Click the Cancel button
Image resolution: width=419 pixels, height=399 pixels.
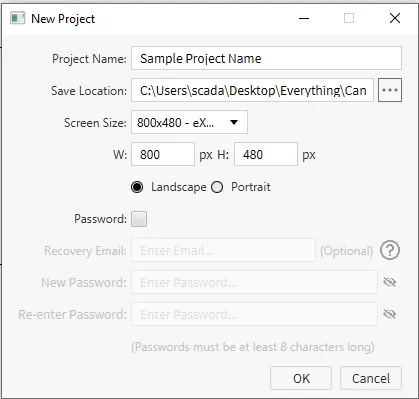click(371, 378)
